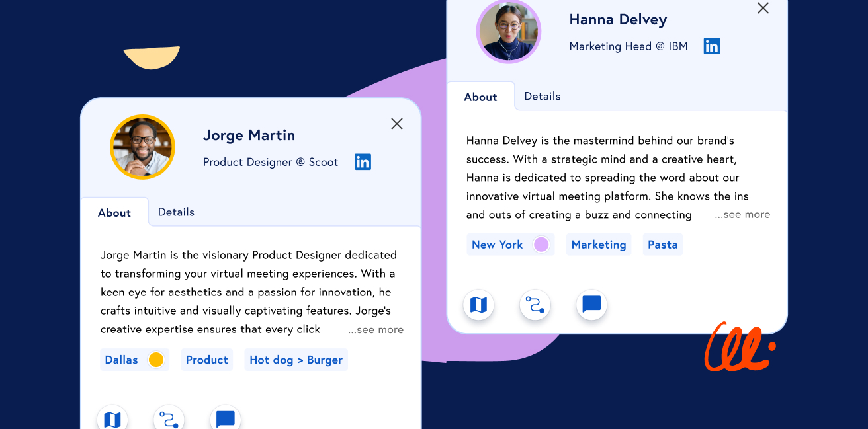Image resolution: width=868 pixels, height=429 pixels.
Task: Open Jorge Martin's LinkedIn profile icon
Action: click(x=363, y=162)
